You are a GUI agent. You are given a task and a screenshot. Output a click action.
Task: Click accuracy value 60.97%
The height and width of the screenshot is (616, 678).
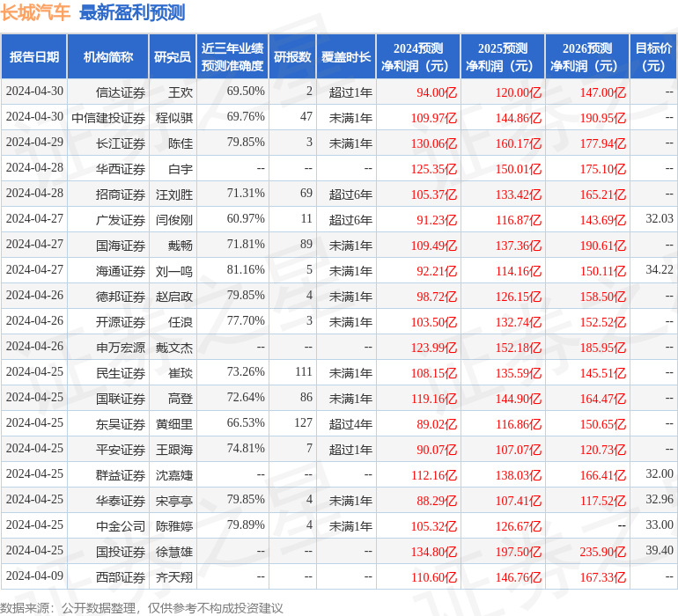click(246, 218)
